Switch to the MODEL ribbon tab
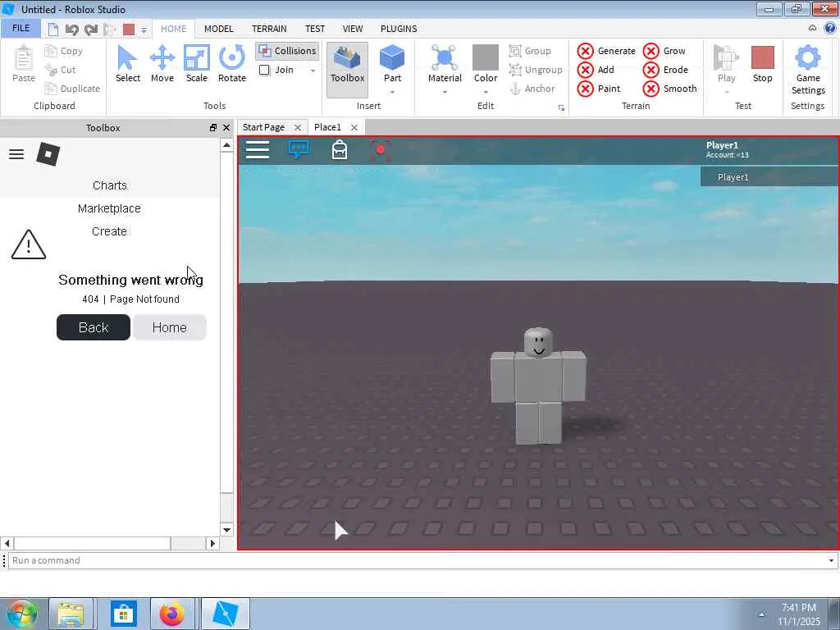The height and width of the screenshot is (630, 840). (x=218, y=29)
